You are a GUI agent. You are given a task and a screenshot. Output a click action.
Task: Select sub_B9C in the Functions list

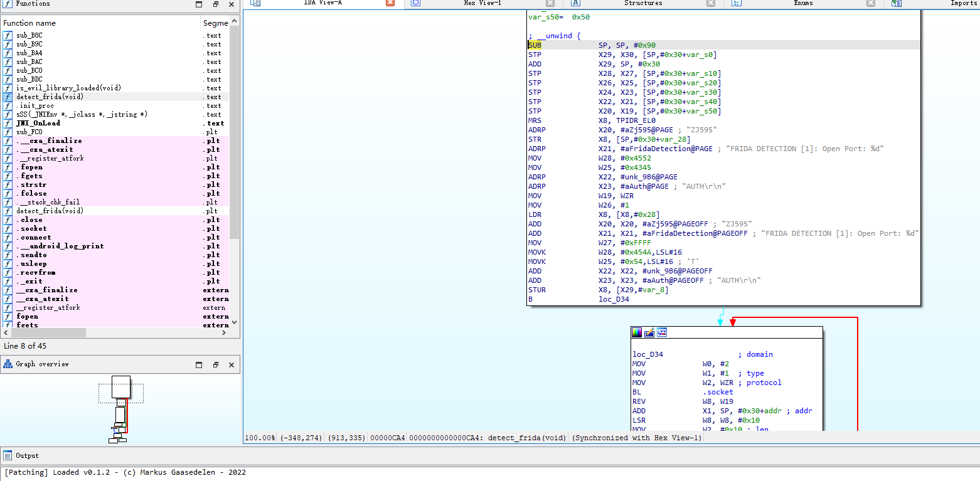[x=115, y=44]
